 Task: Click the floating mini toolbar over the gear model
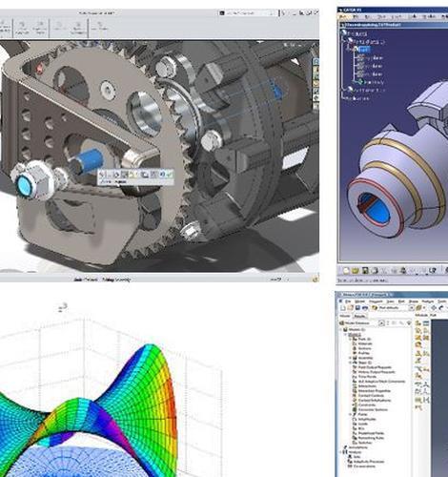coord(135,177)
